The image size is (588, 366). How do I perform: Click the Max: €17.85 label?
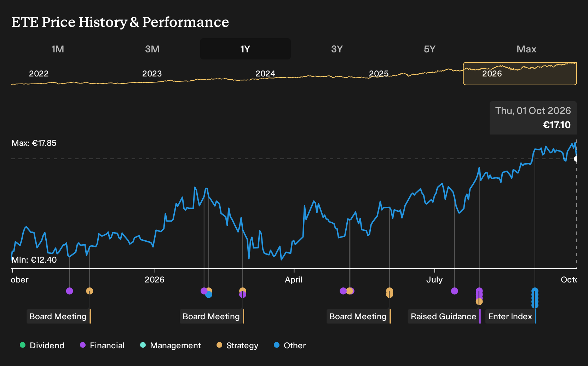(34, 143)
